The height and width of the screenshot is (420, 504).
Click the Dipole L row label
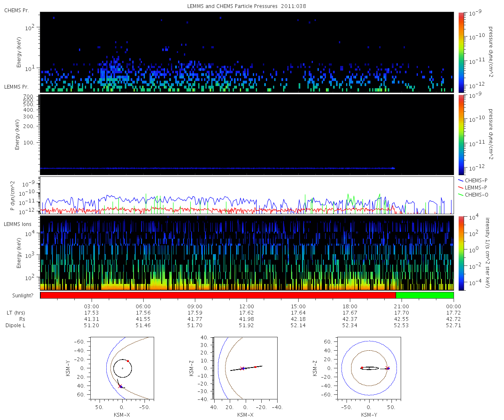pos(16,325)
